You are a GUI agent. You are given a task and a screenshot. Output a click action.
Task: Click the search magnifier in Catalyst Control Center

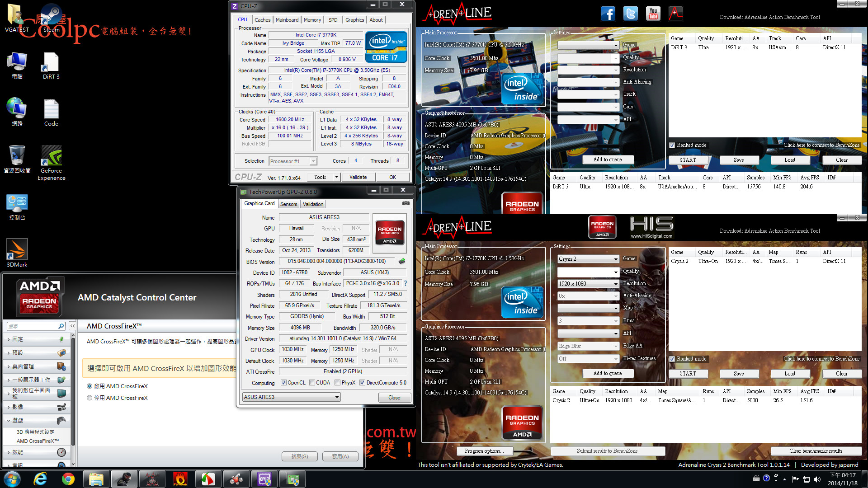tap(61, 326)
